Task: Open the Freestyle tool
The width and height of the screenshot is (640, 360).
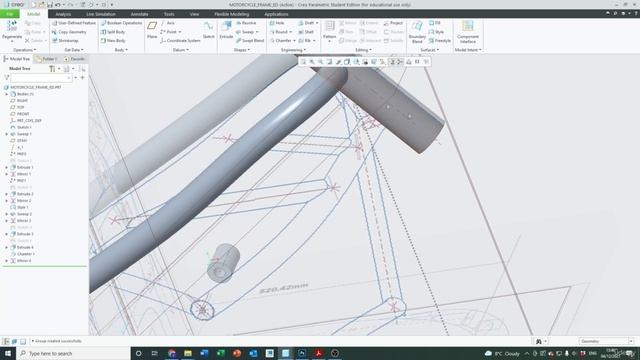Action: click(x=440, y=41)
